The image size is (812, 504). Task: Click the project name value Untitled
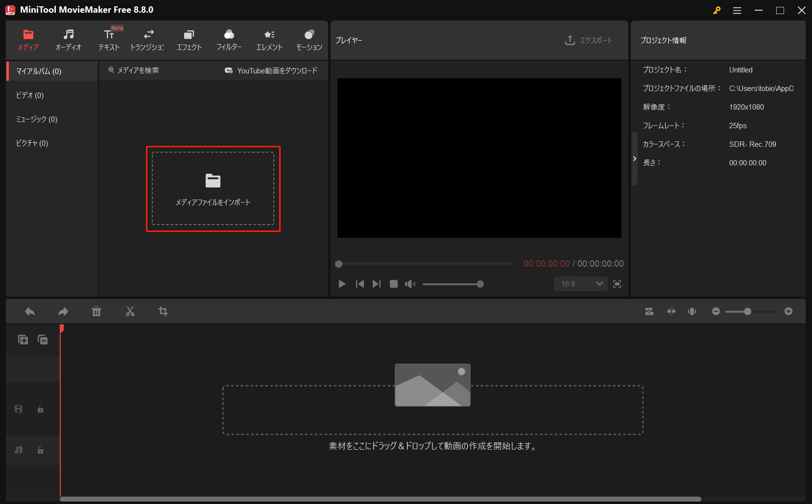click(740, 70)
